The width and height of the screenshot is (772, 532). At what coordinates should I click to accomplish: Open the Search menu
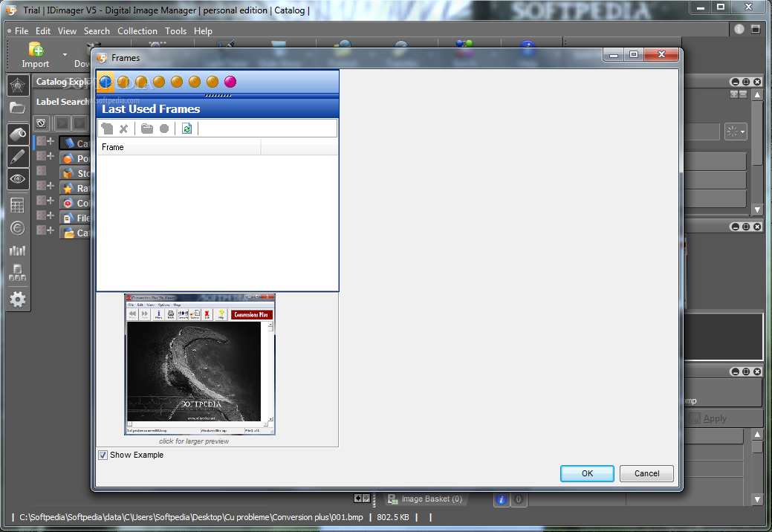(x=97, y=31)
